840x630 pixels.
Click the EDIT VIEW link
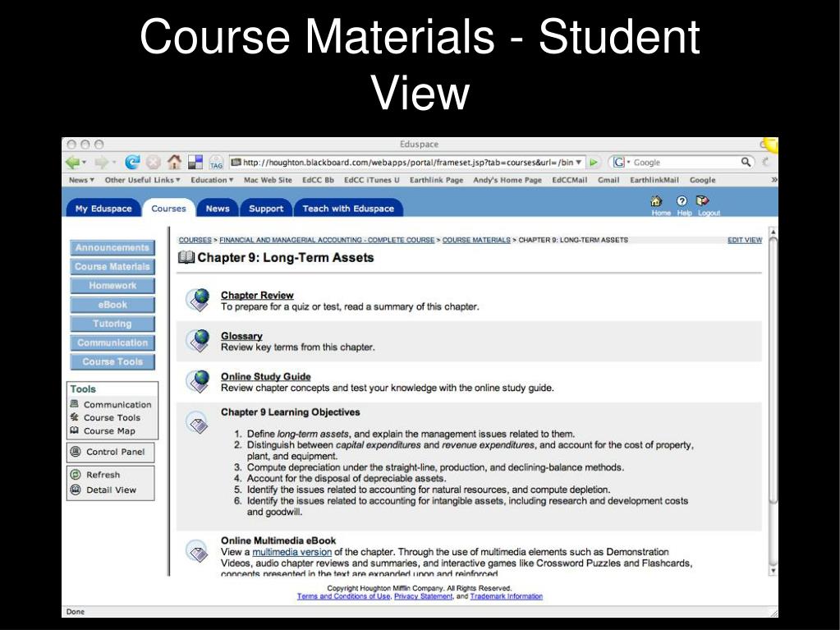[x=745, y=240]
